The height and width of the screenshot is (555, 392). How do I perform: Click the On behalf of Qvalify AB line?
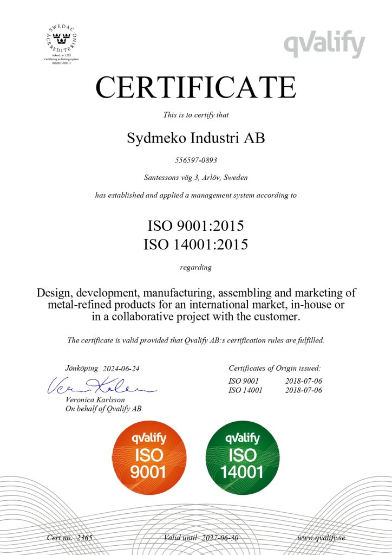click(x=103, y=409)
